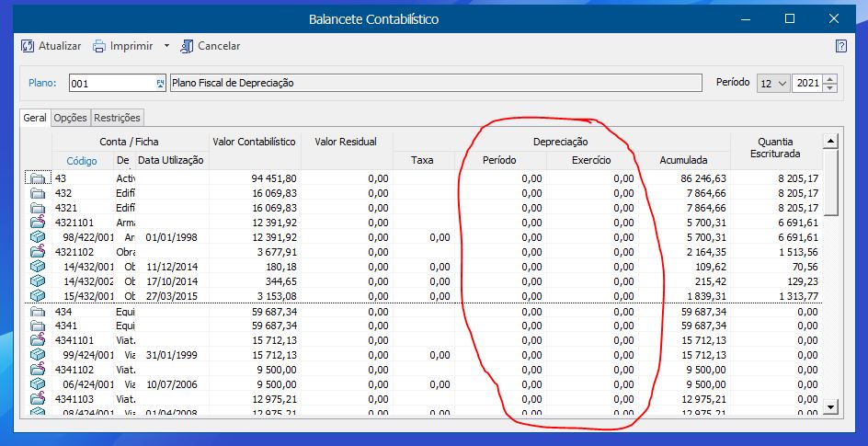This screenshot has width=868, height=446.
Task: Click the folder icon for account 434
Action: pos(38,311)
